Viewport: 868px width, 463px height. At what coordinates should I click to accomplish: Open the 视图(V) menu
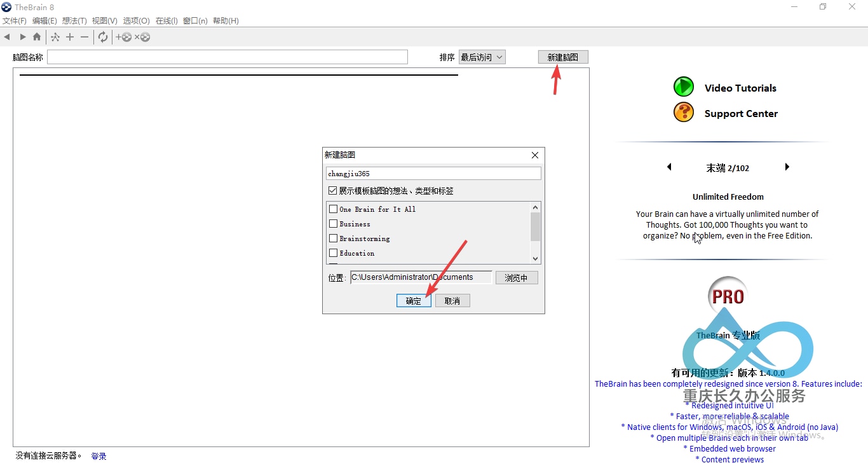pyautogui.click(x=104, y=21)
